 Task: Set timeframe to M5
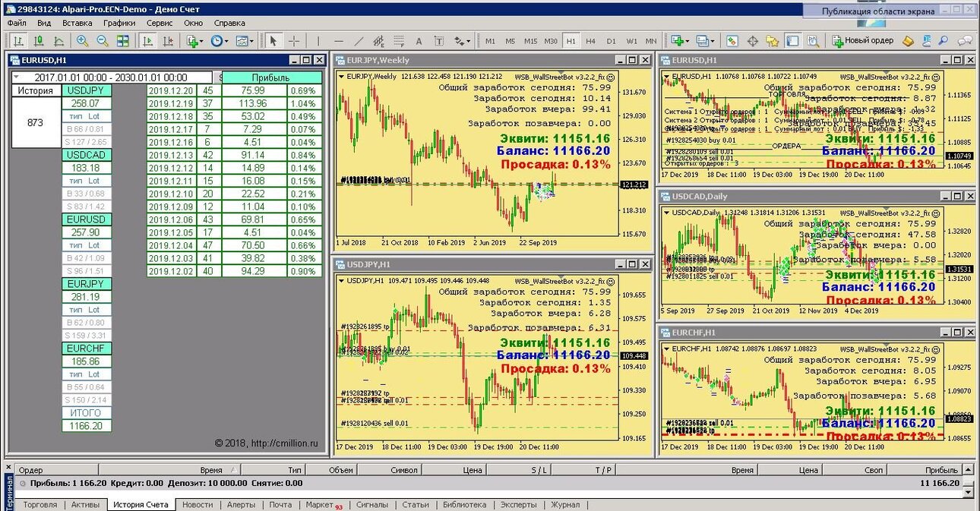coord(511,41)
